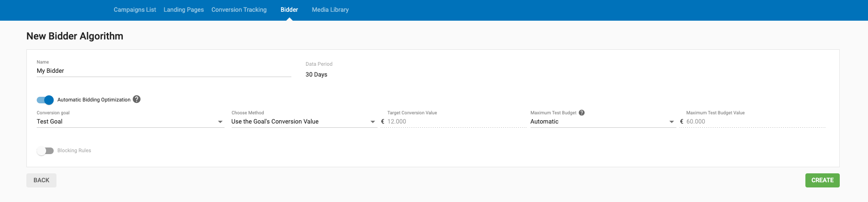868x202 pixels.
Task: Select the Bidder tab
Action: 289,10
